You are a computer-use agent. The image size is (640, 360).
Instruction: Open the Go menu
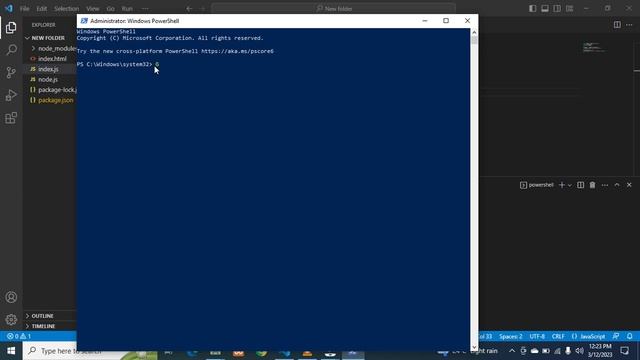pyautogui.click(x=111, y=9)
